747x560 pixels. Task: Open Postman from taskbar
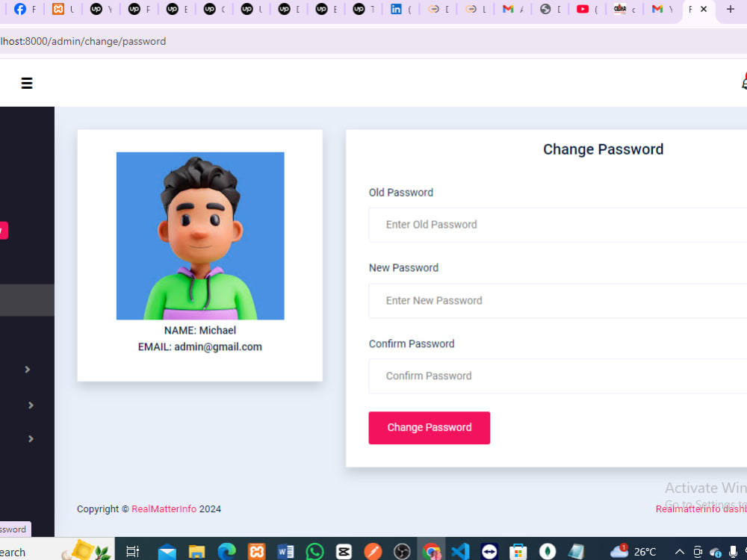tap(373, 552)
